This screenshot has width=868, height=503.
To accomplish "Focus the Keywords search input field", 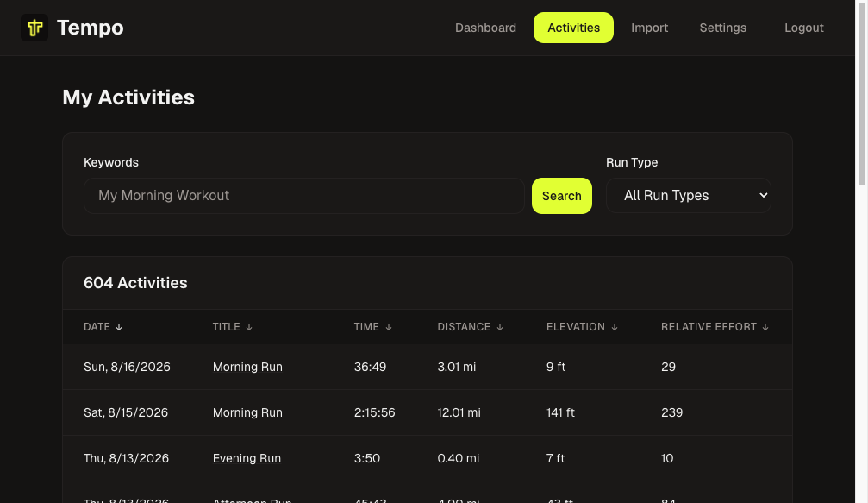I will pos(304,196).
